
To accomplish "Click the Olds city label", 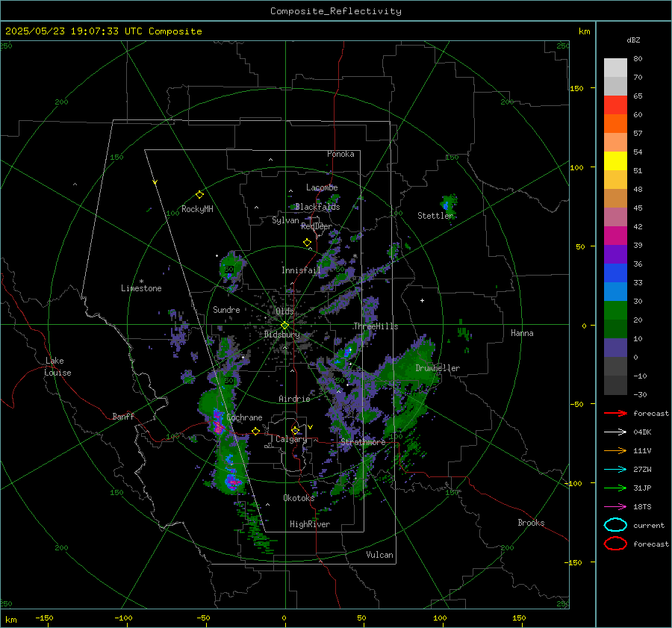I will (284, 311).
